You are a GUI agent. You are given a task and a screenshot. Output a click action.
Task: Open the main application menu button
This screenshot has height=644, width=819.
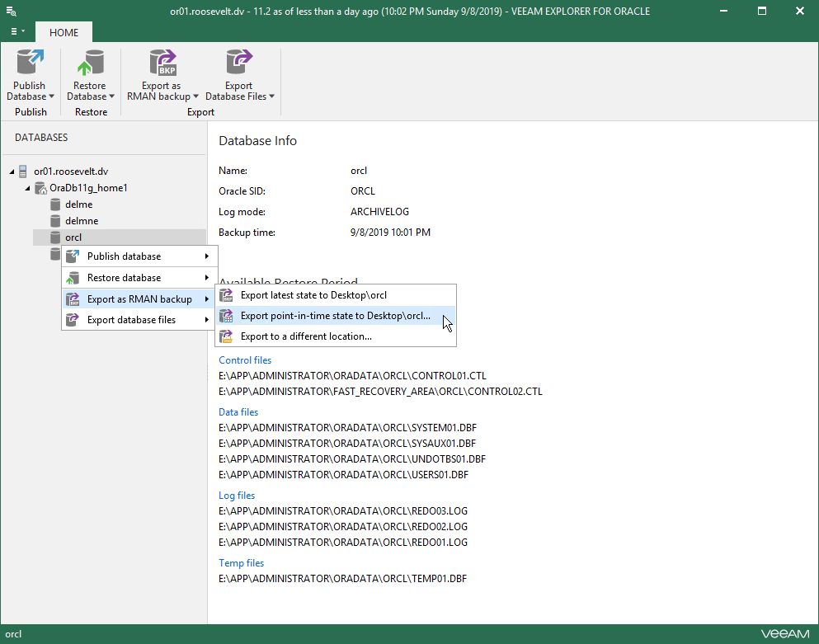click(18, 31)
